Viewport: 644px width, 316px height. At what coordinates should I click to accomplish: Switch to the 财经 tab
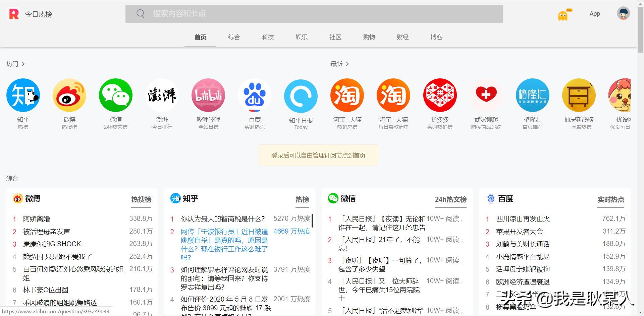(403, 37)
